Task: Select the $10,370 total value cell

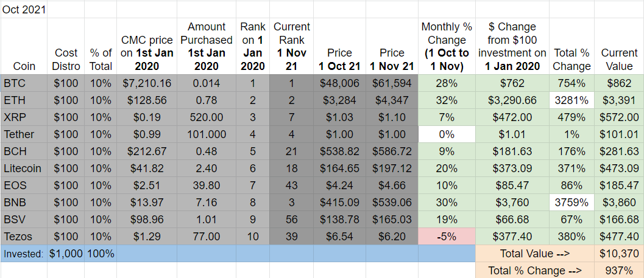Action: coord(618,254)
